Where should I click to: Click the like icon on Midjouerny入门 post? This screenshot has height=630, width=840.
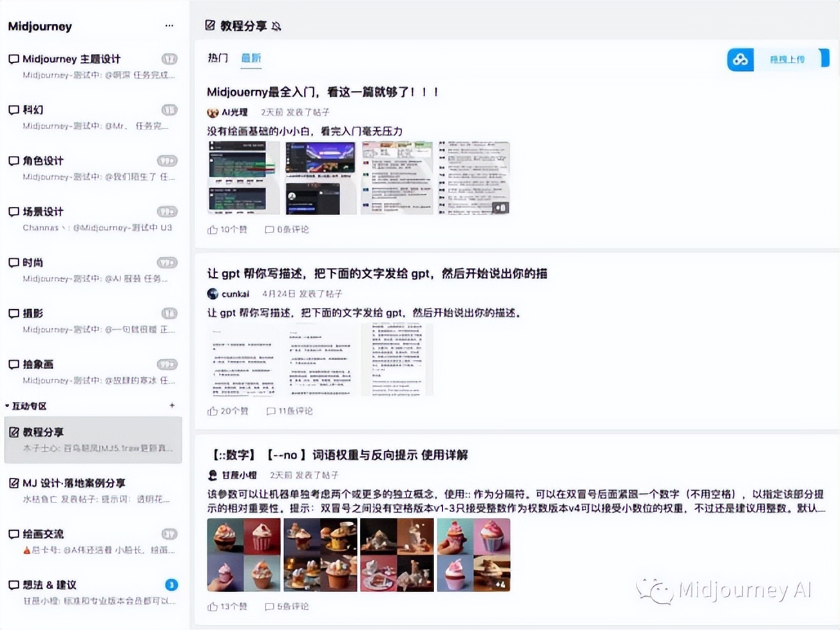tap(213, 229)
